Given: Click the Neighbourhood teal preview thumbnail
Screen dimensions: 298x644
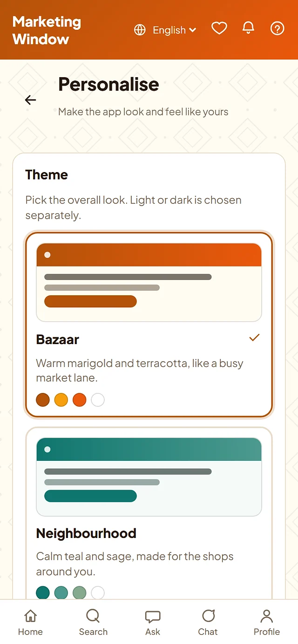Looking at the screenshot, I should click(x=149, y=477).
